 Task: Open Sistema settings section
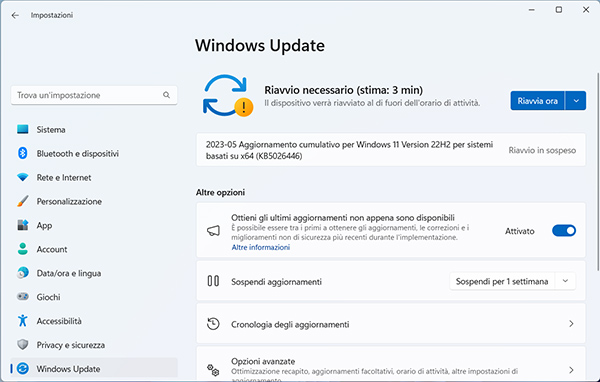coord(94,129)
